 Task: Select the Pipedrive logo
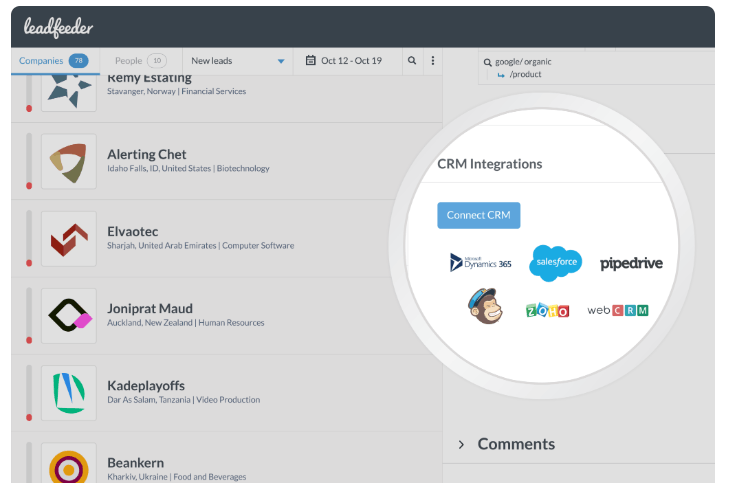click(631, 264)
